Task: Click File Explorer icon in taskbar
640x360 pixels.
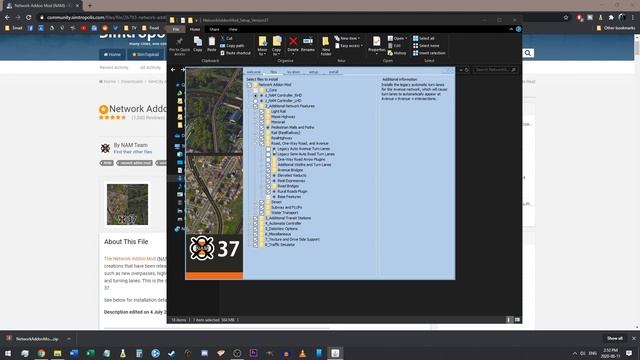Action: point(58,353)
